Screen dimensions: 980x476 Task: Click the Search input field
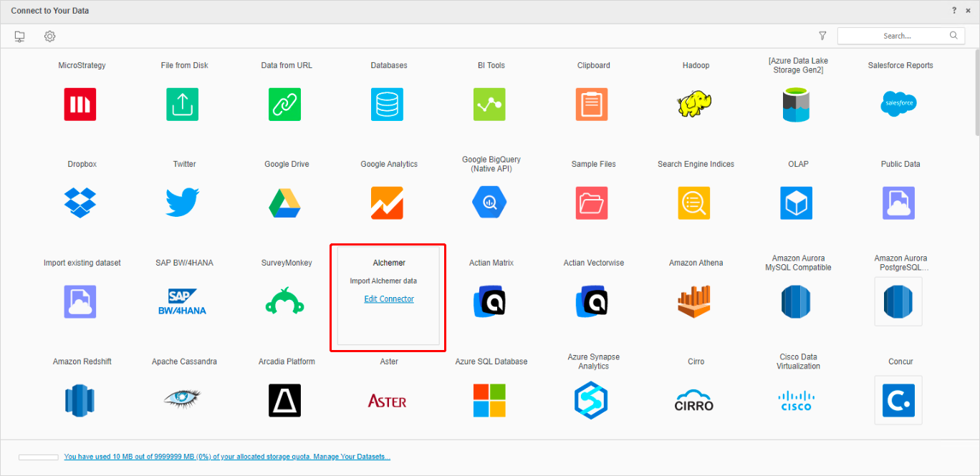pyautogui.click(x=895, y=36)
